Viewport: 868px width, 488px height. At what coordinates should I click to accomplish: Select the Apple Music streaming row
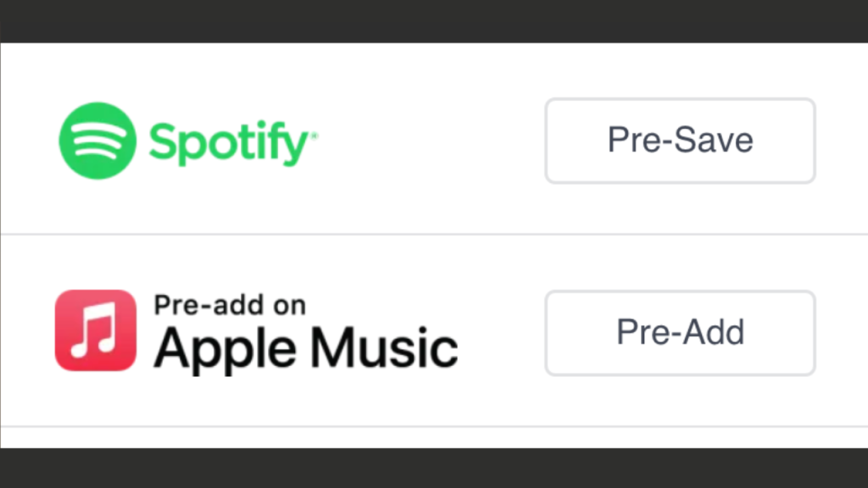point(434,330)
